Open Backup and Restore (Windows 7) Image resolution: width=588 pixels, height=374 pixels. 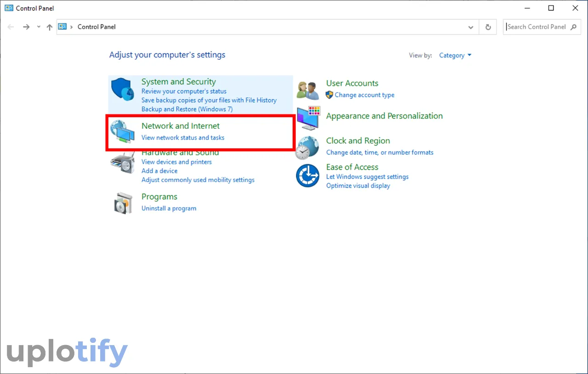click(x=187, y=109)
